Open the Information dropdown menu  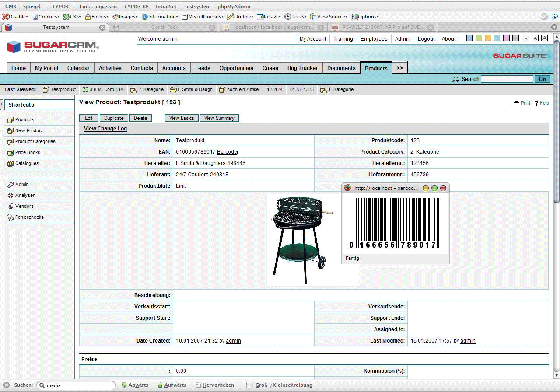pos(160,17)
